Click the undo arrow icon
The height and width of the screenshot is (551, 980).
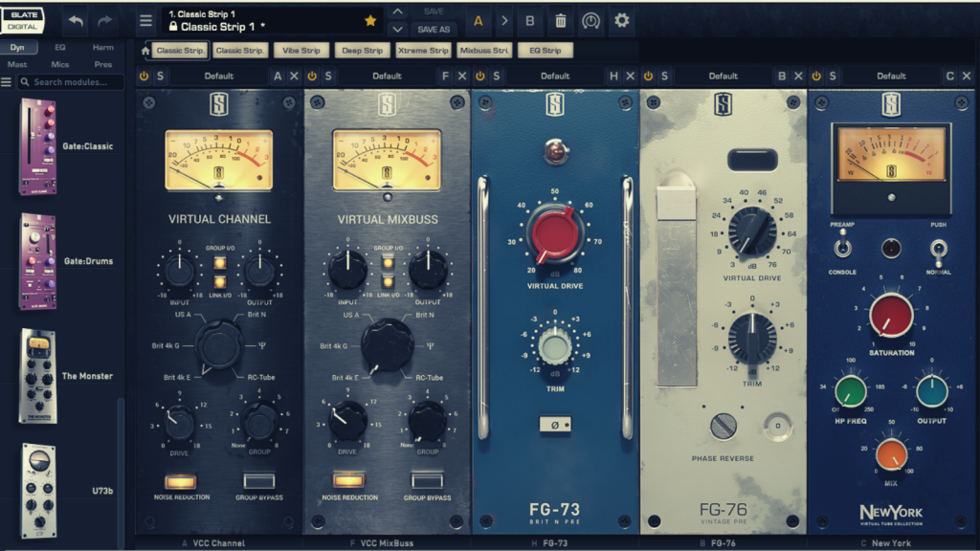76,21
